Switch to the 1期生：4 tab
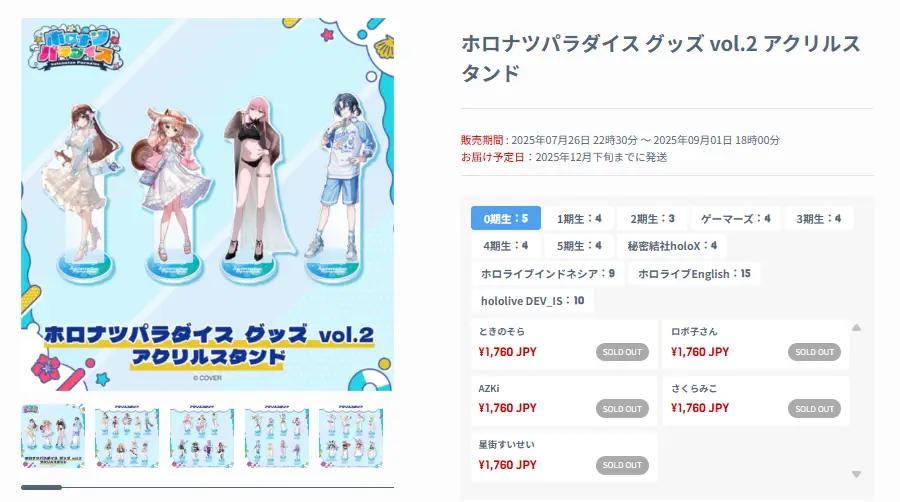 pyautogui.click(x=579, y=219)
